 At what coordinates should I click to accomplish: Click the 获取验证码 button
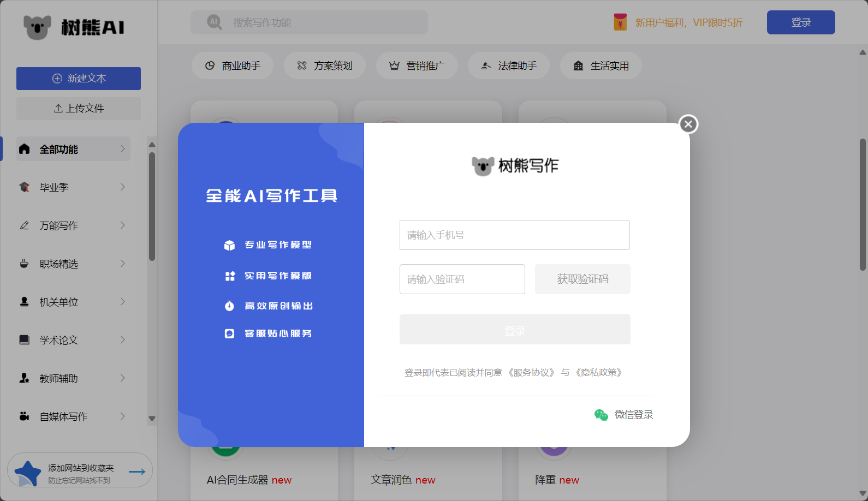pyautogui.click(x=582, y=279)
